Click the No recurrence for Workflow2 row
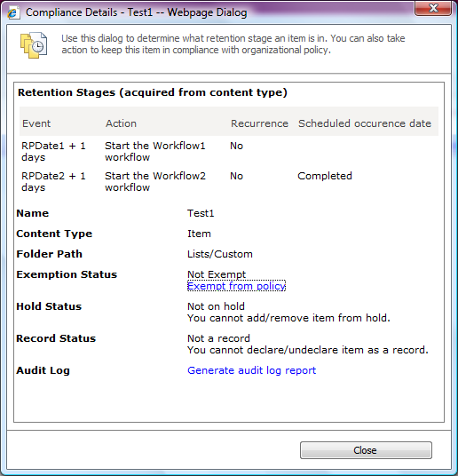The image size is (458, 476). pos(236,176)
